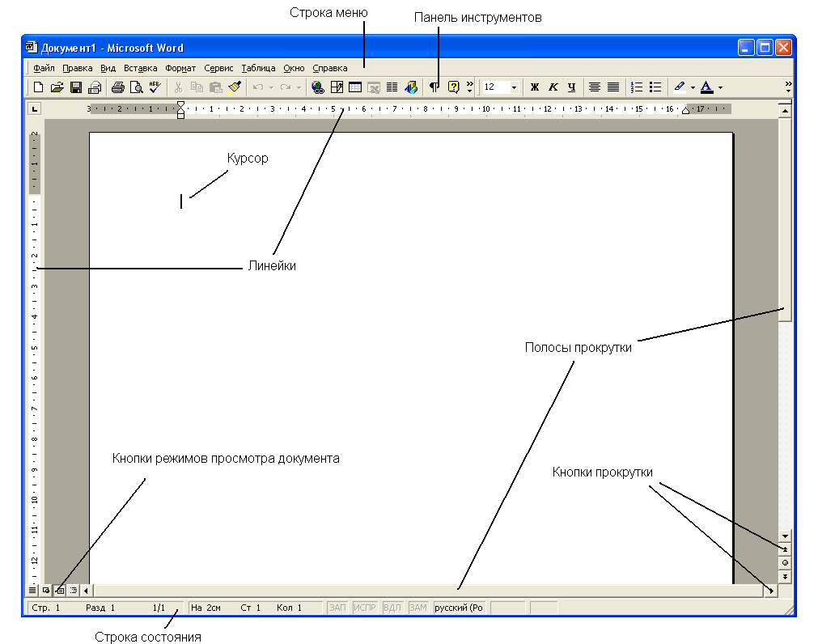Switch to Web Layout view button
Image resolution: width=818 pixels, height=644 pixels.
pyautogui.click(x=46, y=591)
